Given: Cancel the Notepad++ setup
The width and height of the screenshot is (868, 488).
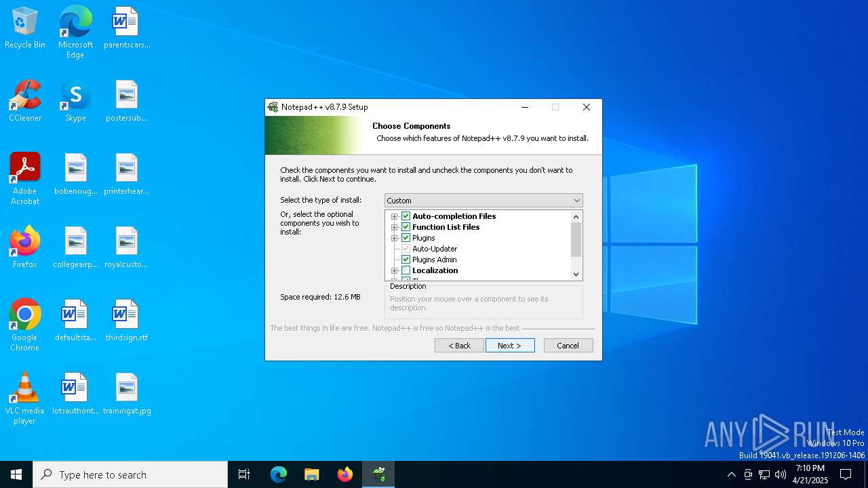Looking at the screenshot, I should (568, 346).
